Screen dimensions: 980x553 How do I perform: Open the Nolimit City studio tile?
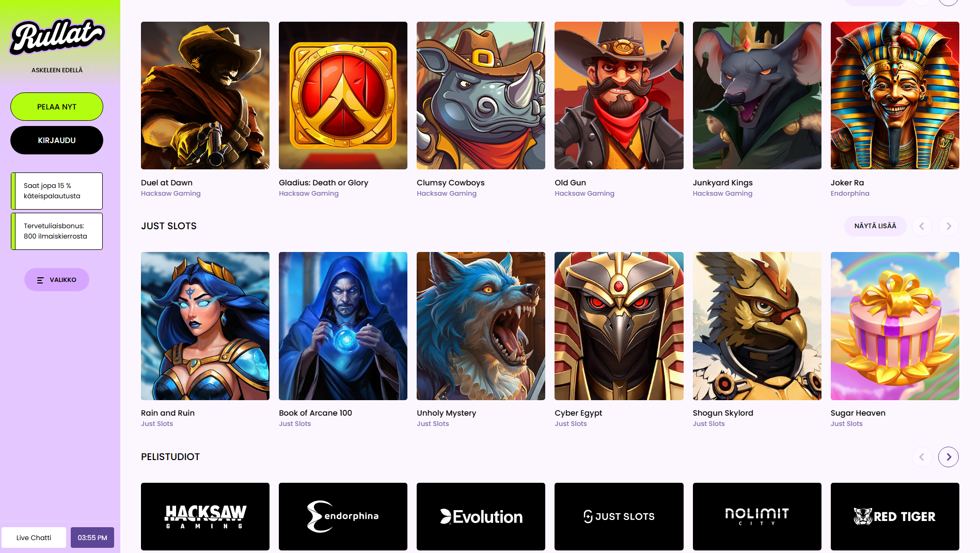coord(757,516)
